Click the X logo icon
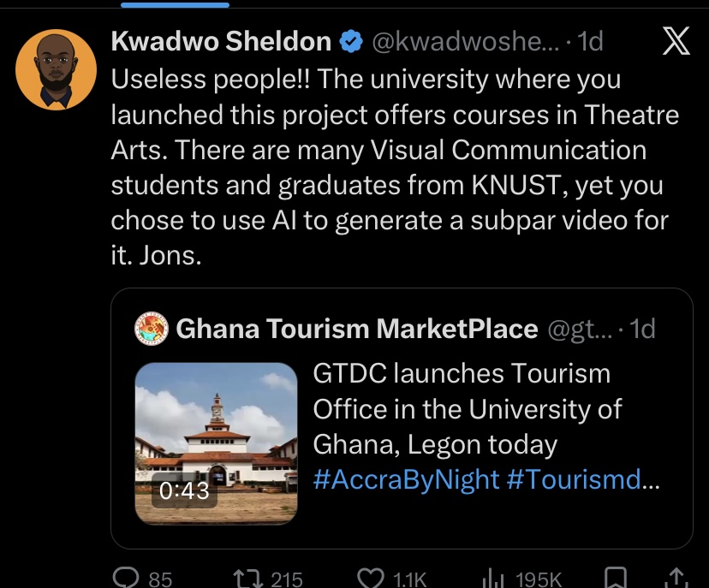This screenshot has width=709, height=588. click(676, 42)
